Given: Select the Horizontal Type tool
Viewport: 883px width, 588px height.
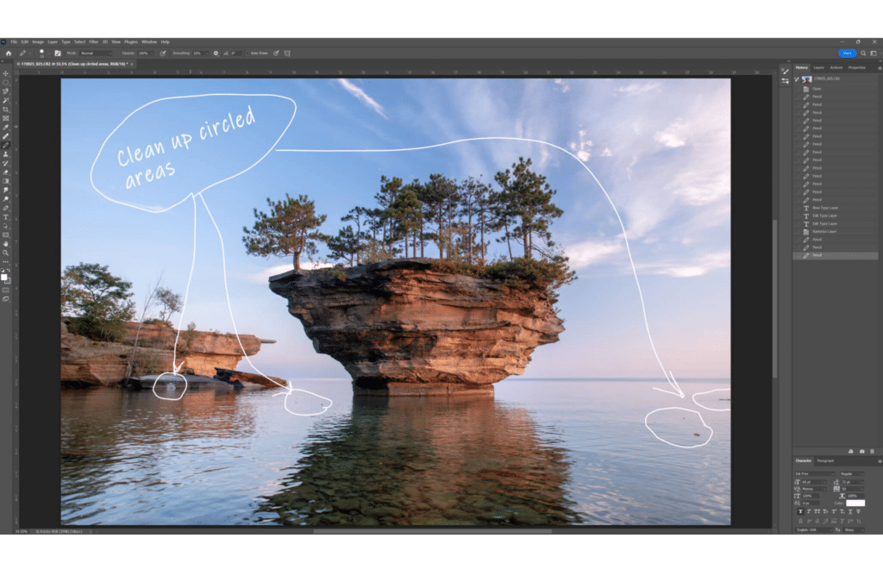Looking at the screenshot, I should pos(7,216).
